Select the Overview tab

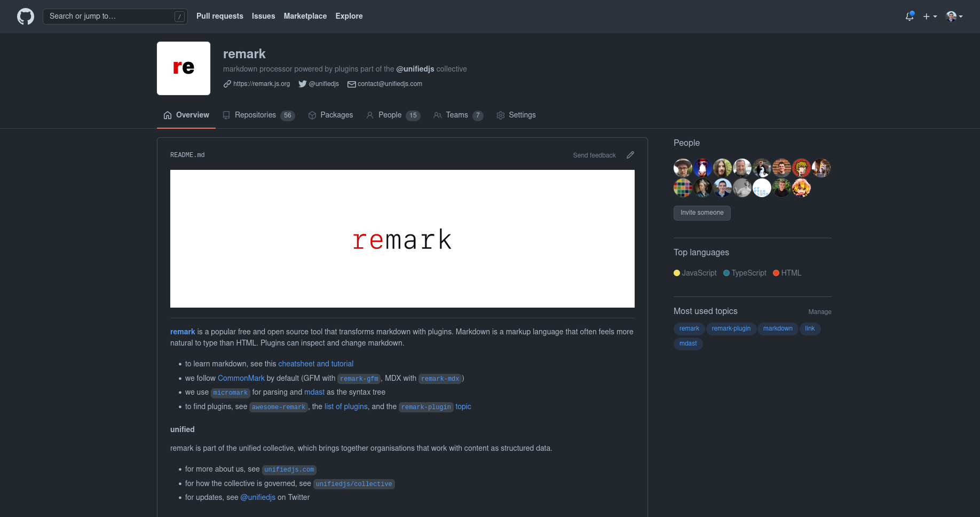point(186,115)
